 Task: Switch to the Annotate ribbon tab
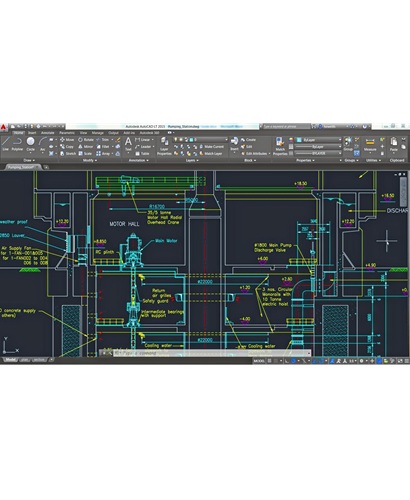coord(47,133)
